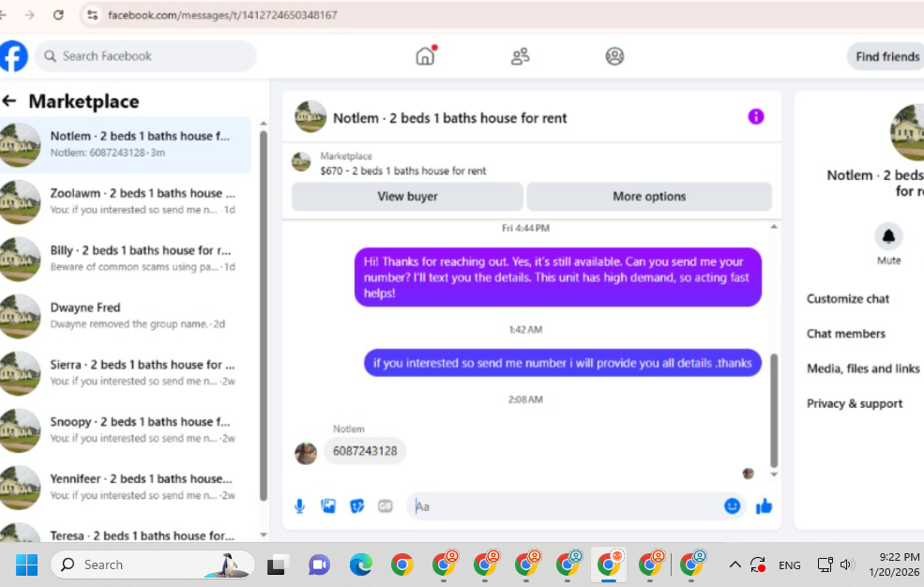Click the purple 'Hi! Thanks for reaching out' message
The width and height of the screenshot is (924, 587).
557,278
